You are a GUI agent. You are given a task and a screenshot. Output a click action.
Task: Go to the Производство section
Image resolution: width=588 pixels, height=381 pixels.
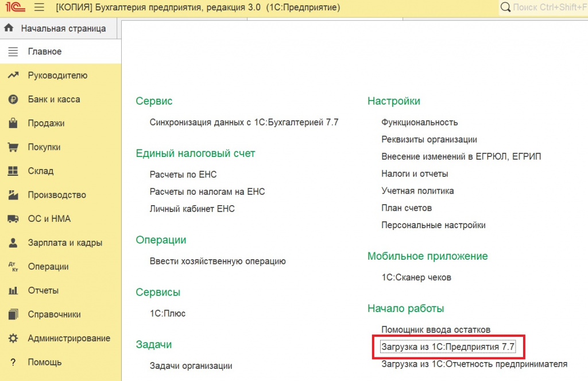[60, 195]
